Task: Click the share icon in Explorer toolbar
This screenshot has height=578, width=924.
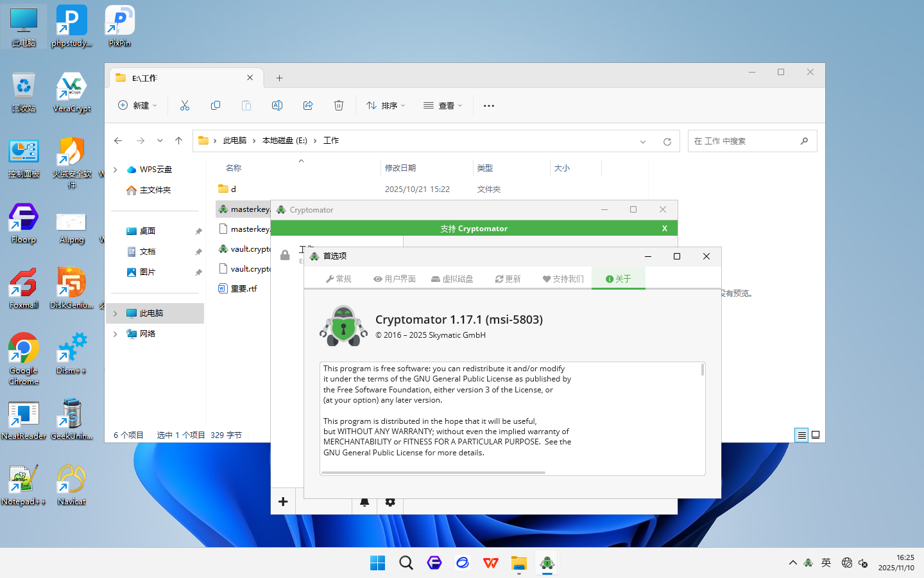Action: (308, 105)
